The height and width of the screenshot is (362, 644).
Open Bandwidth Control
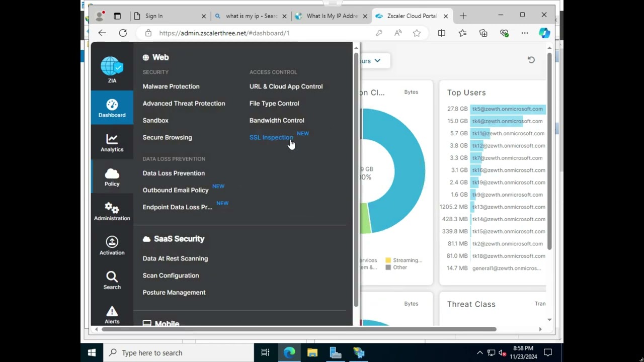point(277,121)
